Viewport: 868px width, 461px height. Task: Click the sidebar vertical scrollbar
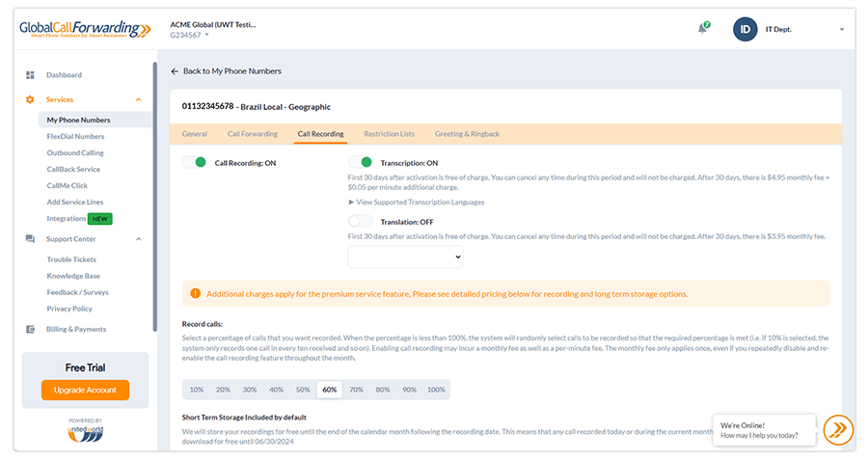click(x=155, y=197)
